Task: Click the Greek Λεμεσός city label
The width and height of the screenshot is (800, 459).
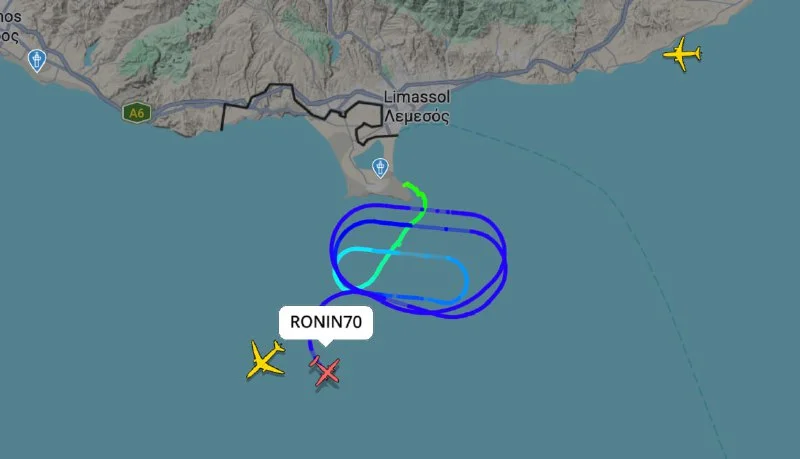Action: point(417,117)
